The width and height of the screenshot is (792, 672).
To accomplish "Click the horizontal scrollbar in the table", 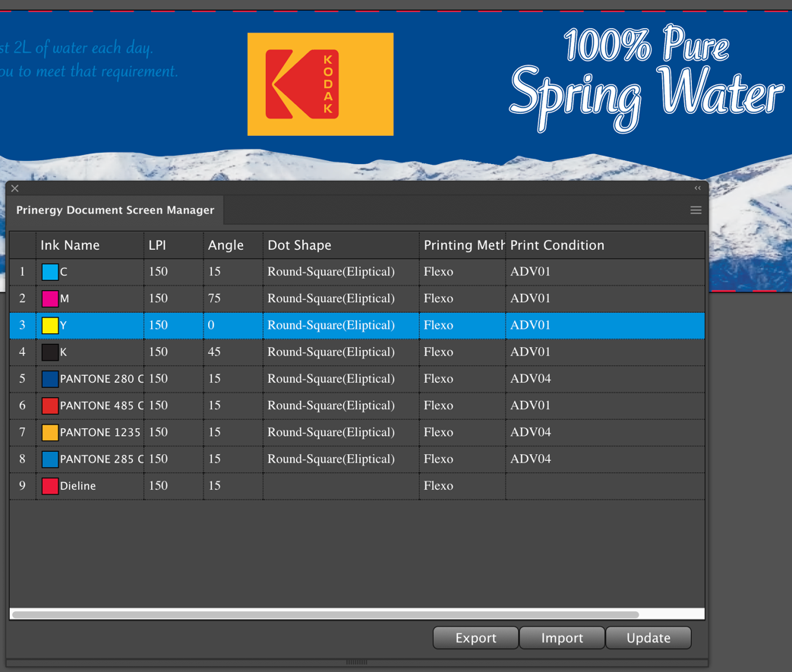I will [x=326, y=614].
